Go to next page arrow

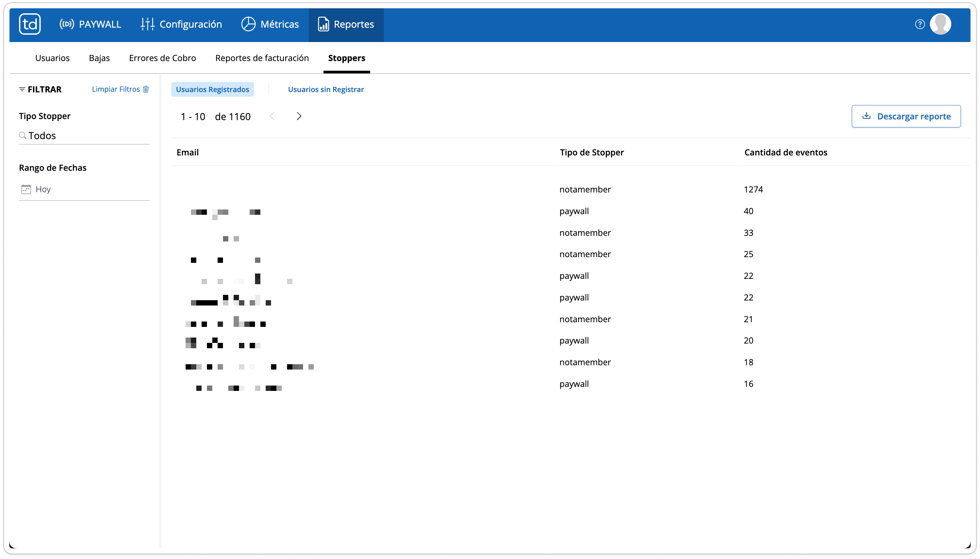(x=299, y=116)
